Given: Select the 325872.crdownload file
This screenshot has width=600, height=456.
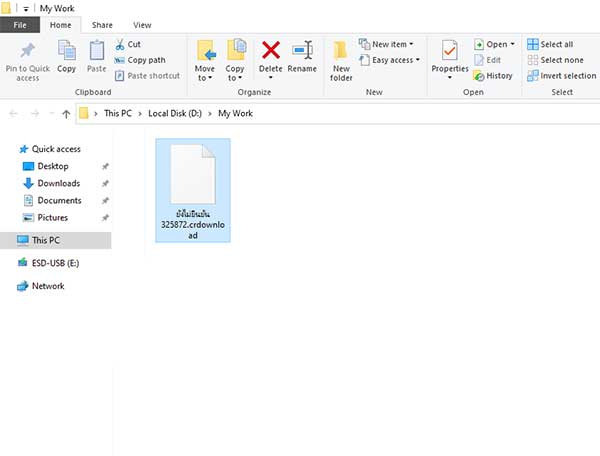Looking at the screenshot, I should tap(194, 192).
